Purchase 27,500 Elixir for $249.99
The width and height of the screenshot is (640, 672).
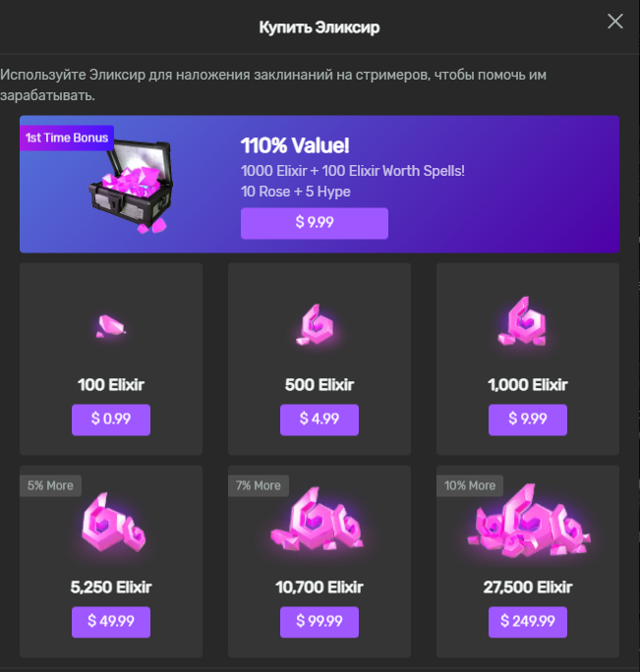click(x=528, y=622)
